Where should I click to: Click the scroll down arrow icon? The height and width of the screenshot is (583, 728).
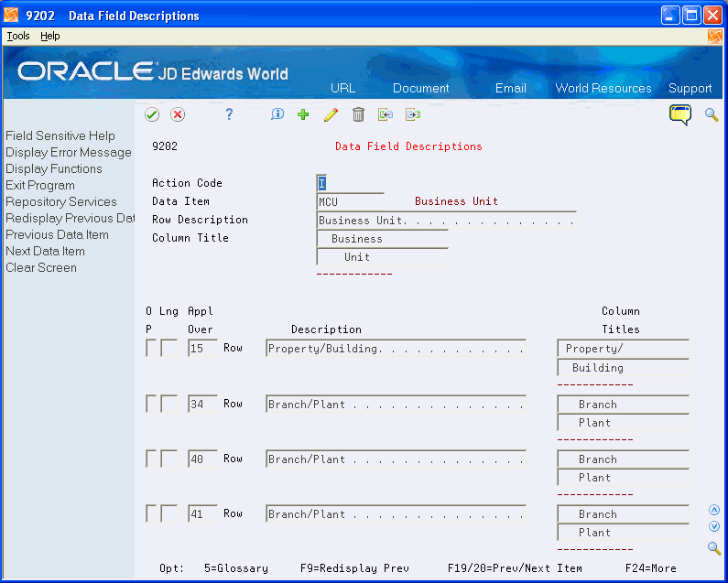(x=714, y=526)
